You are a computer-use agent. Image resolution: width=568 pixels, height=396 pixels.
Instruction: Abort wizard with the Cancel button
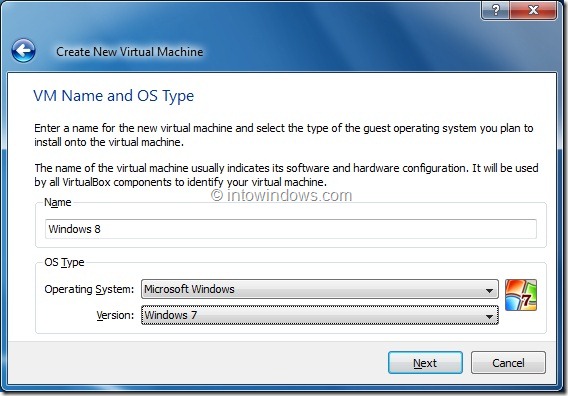508,363
